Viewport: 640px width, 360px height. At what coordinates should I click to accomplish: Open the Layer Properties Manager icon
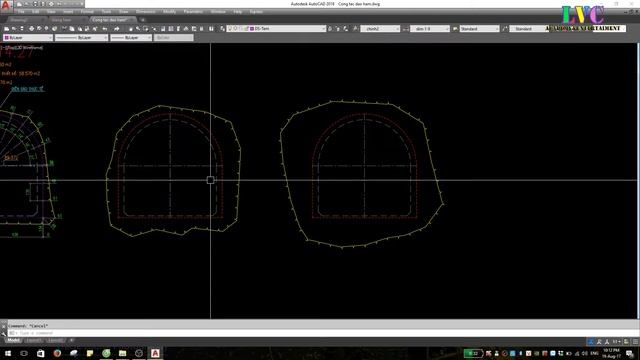point(222,29)
